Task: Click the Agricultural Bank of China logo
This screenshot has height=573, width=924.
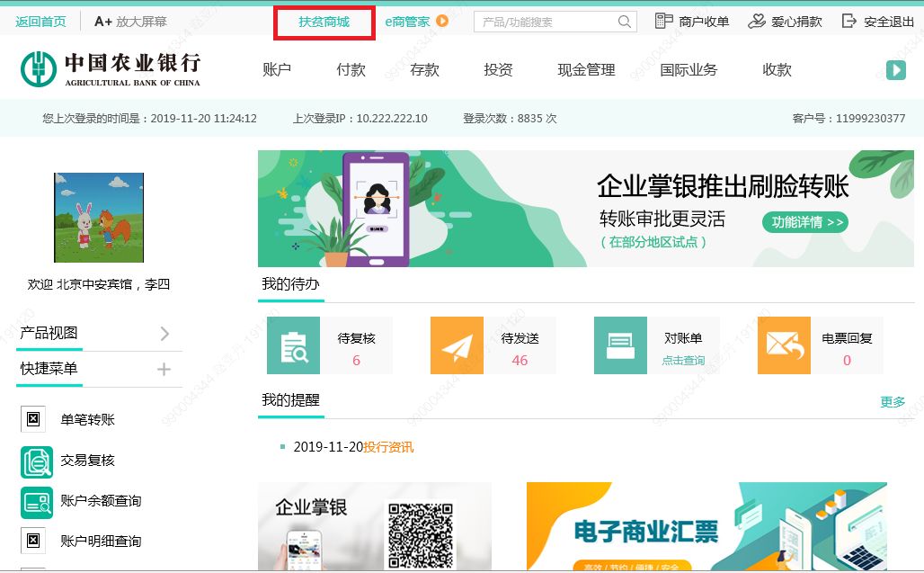Action: tap(111, 69)
